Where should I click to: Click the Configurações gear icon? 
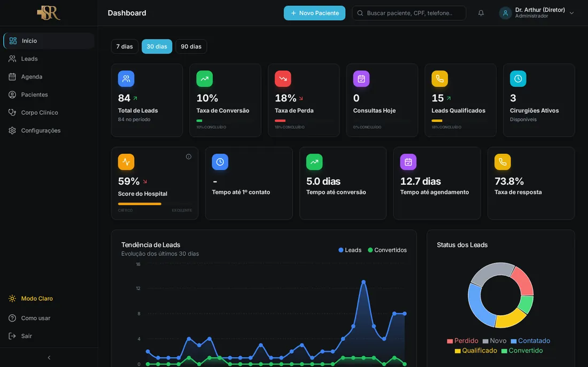coord(12,130)
